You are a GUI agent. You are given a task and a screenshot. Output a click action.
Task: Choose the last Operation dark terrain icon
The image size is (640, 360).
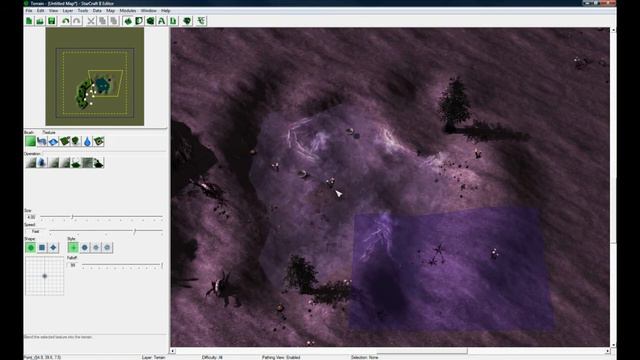[x=99, y=162]
